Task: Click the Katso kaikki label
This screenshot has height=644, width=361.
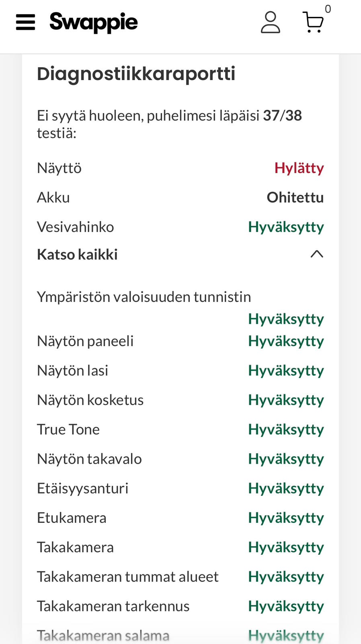Action: [77, 254]
